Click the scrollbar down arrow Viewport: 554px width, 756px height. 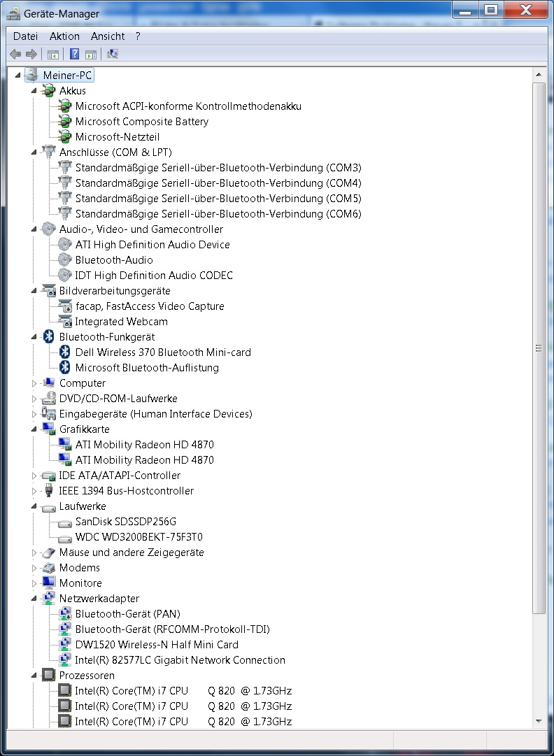[539, 721]
